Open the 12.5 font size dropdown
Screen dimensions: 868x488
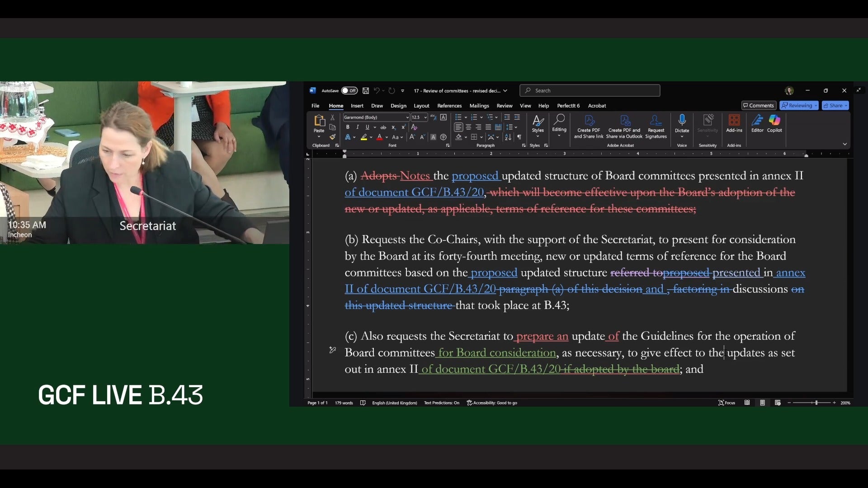tap(425, 117)
